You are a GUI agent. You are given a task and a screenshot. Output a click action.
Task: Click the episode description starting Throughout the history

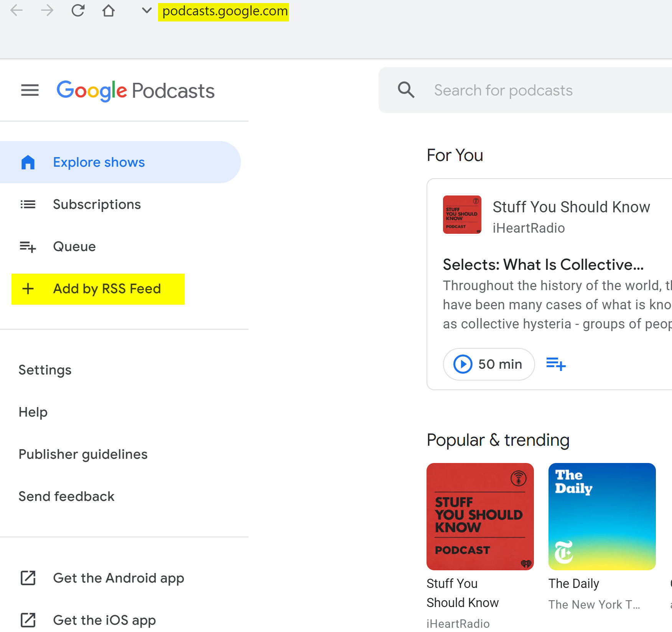coord(557,305)
